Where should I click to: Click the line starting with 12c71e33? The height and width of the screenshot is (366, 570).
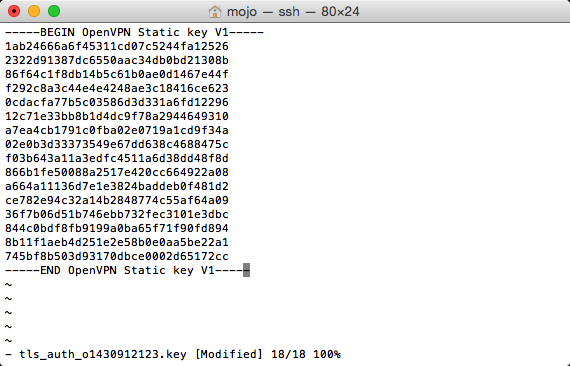117,116
